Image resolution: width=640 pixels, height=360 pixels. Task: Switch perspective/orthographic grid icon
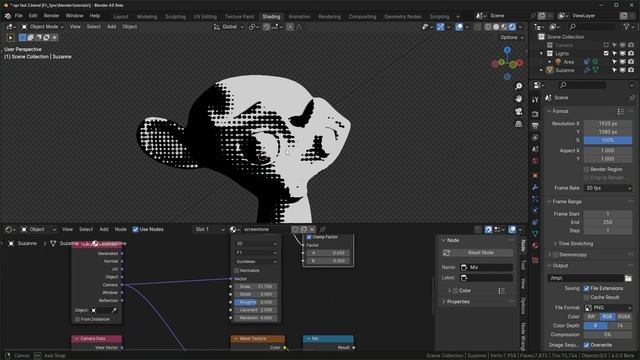[x=518, y=124]
